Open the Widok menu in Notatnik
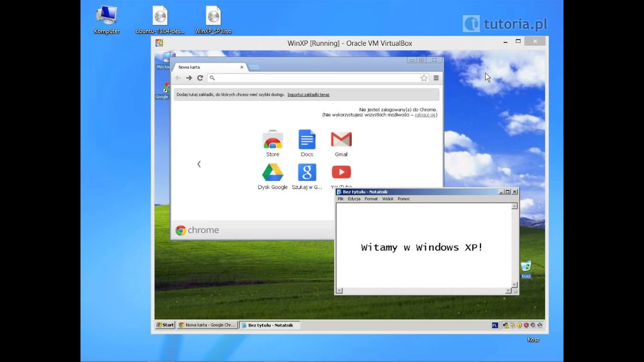644x362 pixels. coord(388,199)
